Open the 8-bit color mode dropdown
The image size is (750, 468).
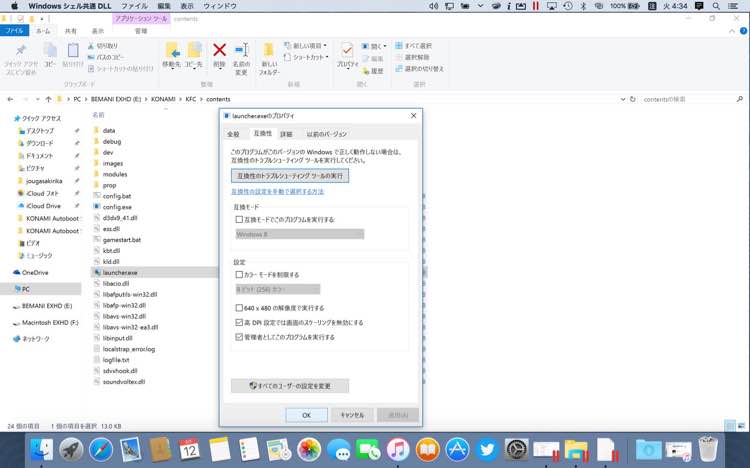277,290
